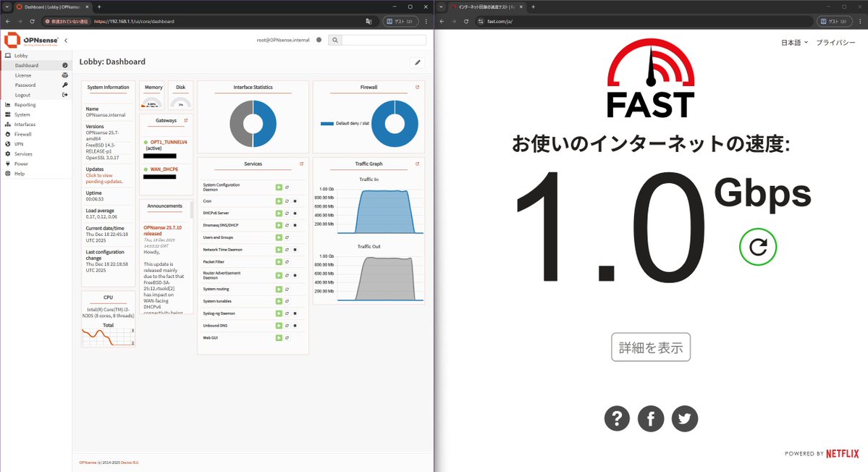The image size is (868, 472).
Task: Open the Gateways widget external link icon
Action: coord(185,120)
